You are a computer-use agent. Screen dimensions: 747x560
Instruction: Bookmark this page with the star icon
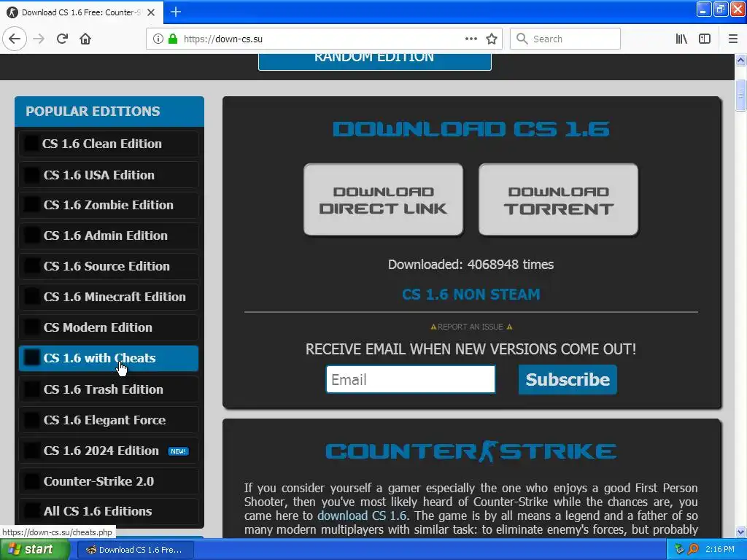click(x=492, y=39)
